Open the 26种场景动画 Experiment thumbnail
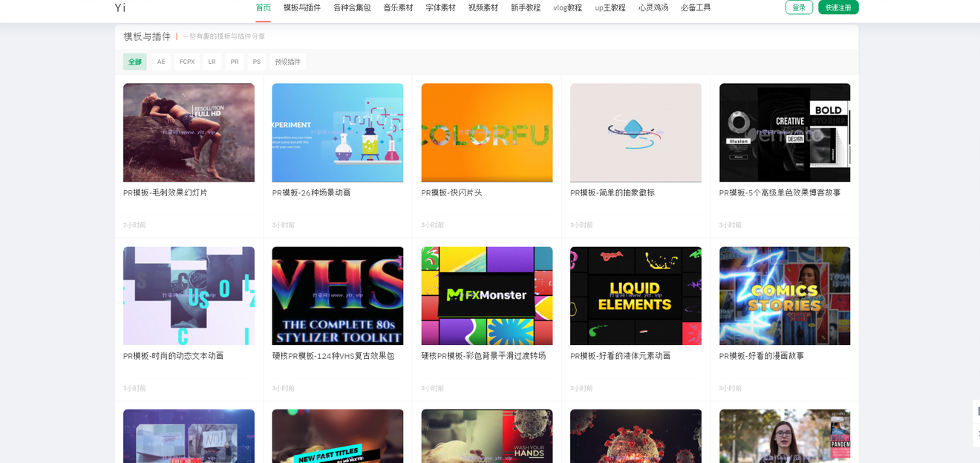 338,132
